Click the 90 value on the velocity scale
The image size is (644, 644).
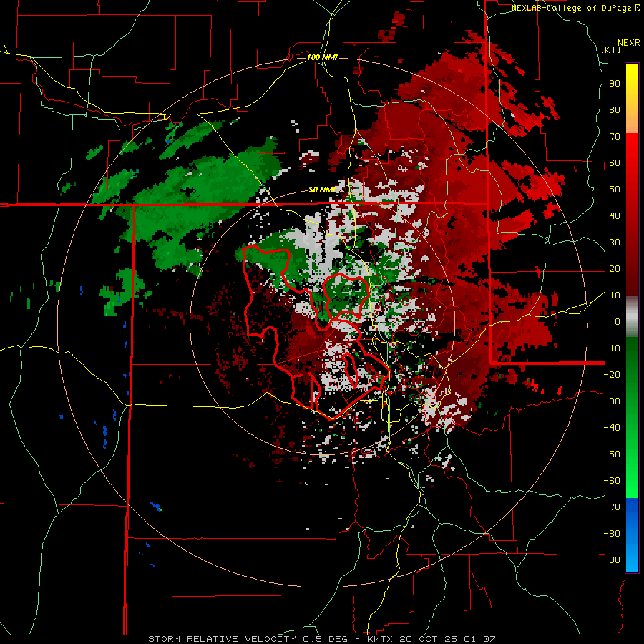[615, 84]
